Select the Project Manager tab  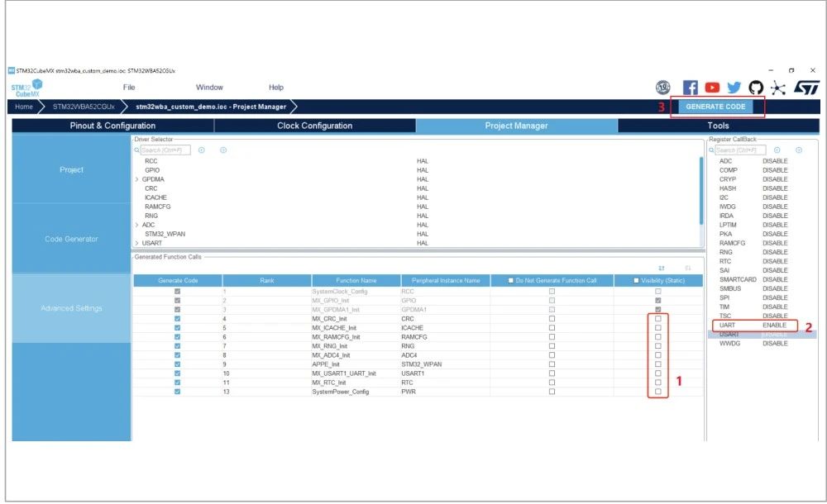pos(516,126)
